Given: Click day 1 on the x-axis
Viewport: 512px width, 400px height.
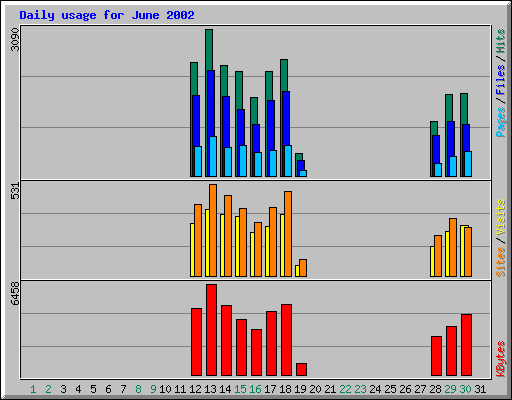Looking at the screenshot, I should pyautogui.click(x=33, y=389).
